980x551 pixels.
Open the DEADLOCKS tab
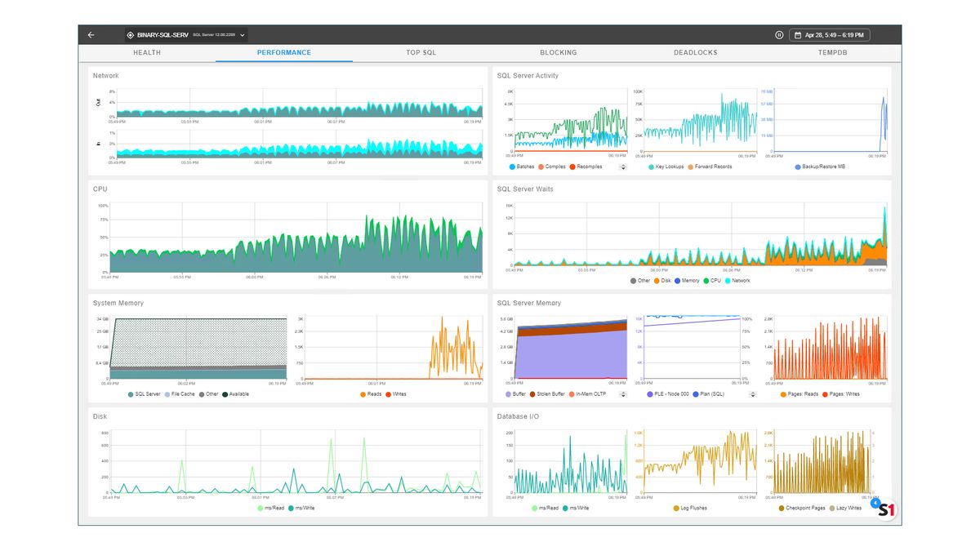[x=694, y=52]
